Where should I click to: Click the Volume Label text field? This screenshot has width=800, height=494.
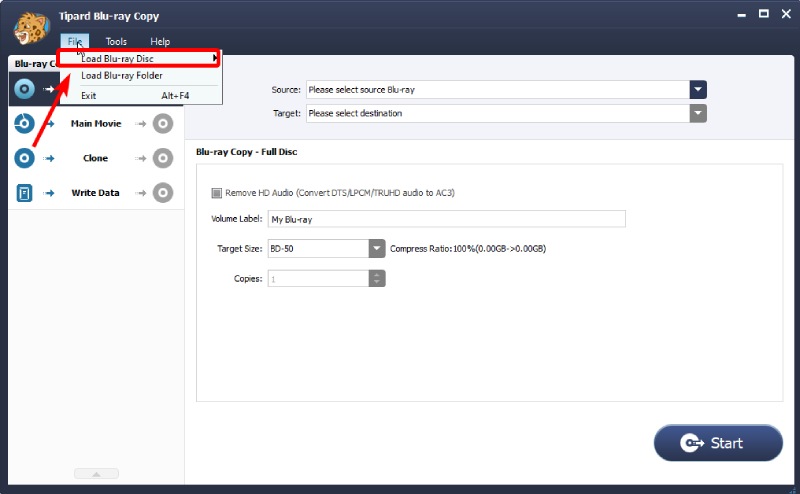(446, 219)
